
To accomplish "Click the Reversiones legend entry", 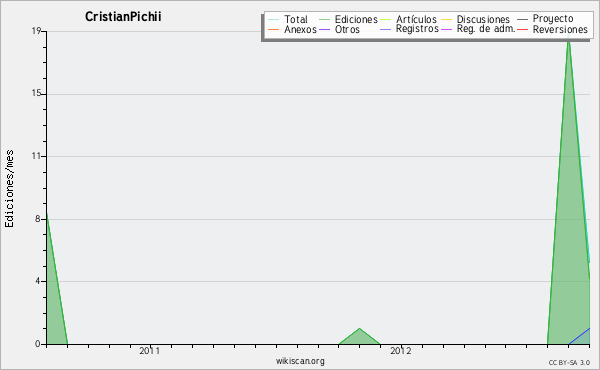I will click(x=553, y=29).
